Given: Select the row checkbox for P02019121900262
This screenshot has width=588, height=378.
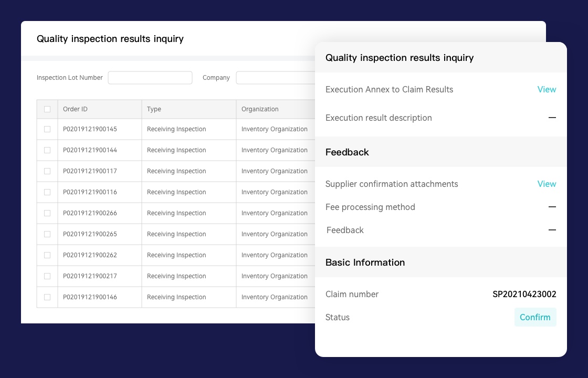Looking at the screenshot, I should click(x=47, y=255).
